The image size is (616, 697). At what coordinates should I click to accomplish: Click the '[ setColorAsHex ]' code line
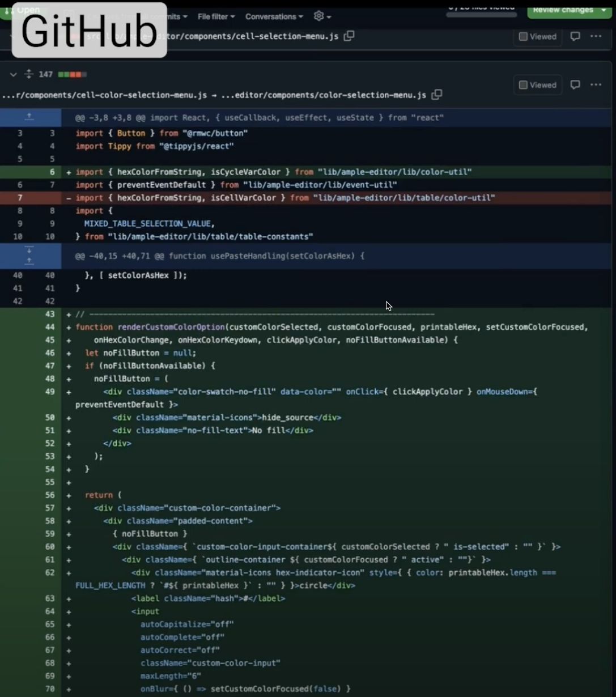point(135,275)
